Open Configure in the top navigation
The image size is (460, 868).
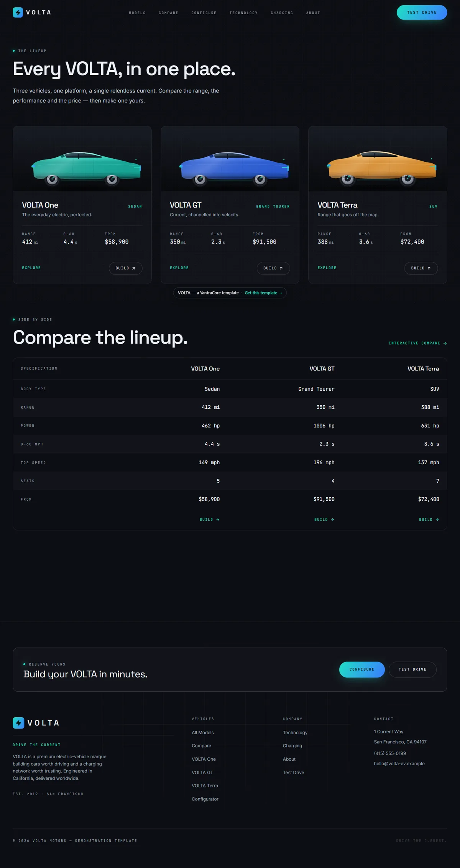coord(204,13)
